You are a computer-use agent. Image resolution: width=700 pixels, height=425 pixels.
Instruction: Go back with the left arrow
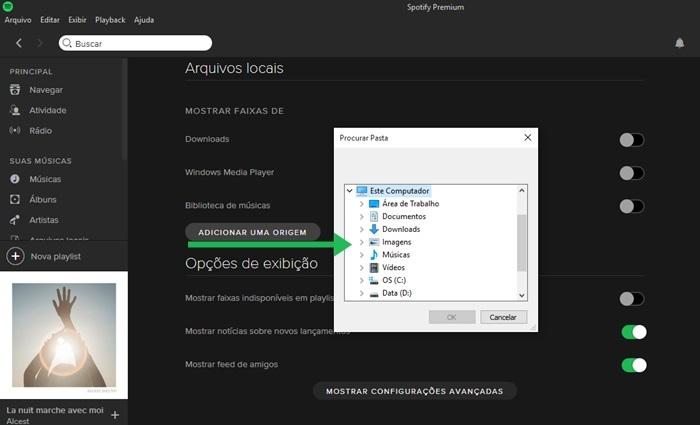19,43
